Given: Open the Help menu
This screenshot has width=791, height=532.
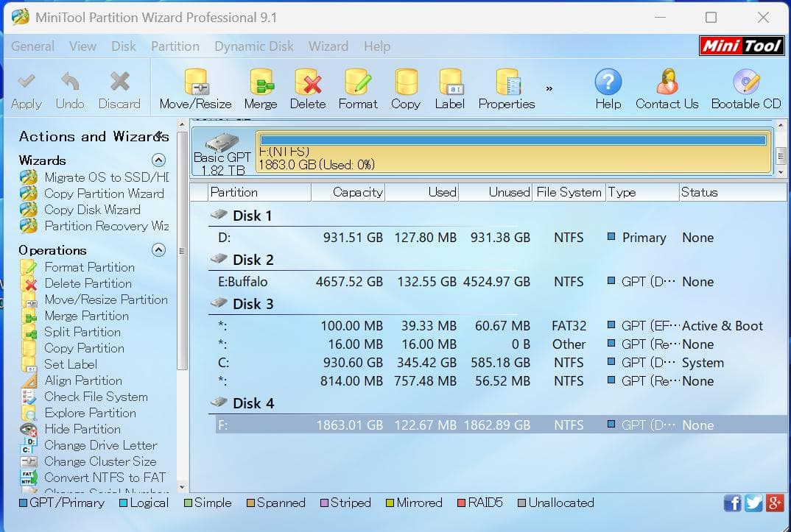Looking at the screenshot, I should coord(377,46).
